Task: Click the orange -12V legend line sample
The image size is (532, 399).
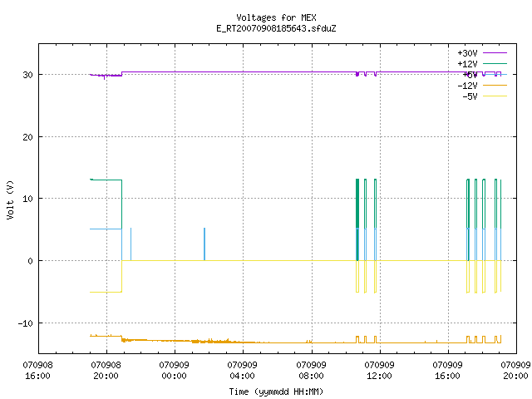Action: [495, 85]
